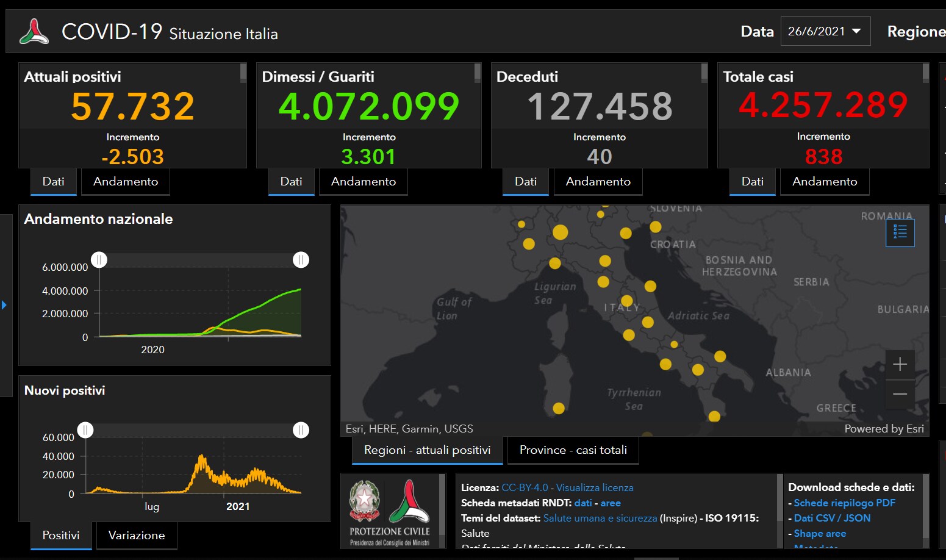946x560 pixels.
Task: Switch map to Province - casi totali
Action: [573, 450]
